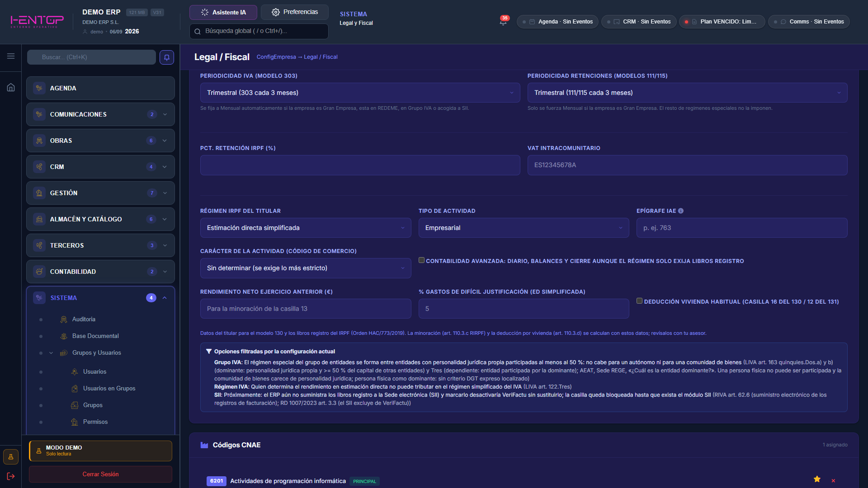Viewport: 868px width, 488px height.
Task: Open Periodicidad Retenciones dropdown
Action: (x=687, y=93)
